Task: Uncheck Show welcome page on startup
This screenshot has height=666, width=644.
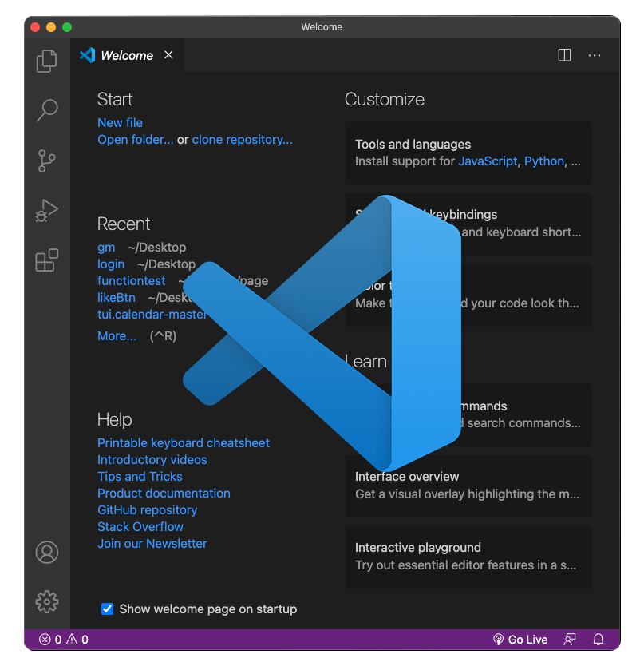Action: (108, 609)
